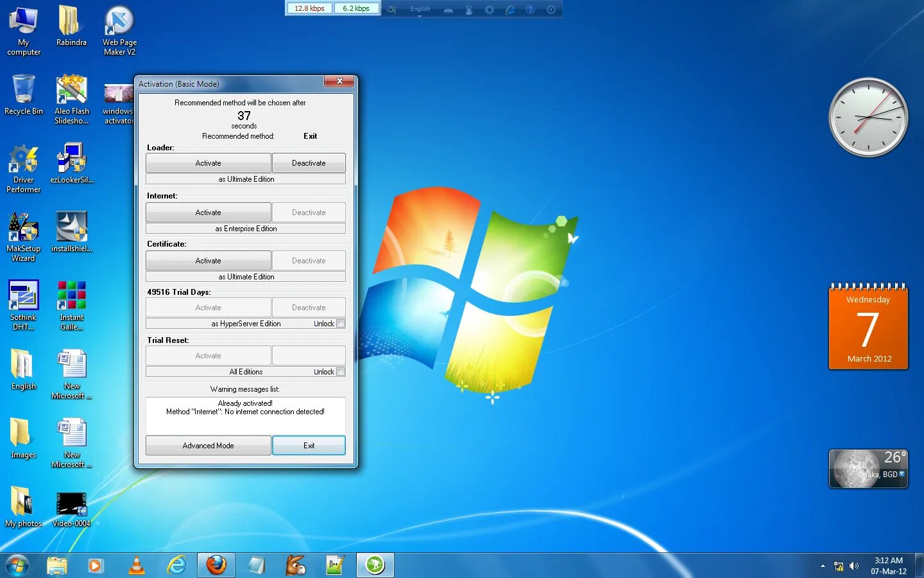Open the Recycle Bin
924x578 pixels.
tap(24, 95)
